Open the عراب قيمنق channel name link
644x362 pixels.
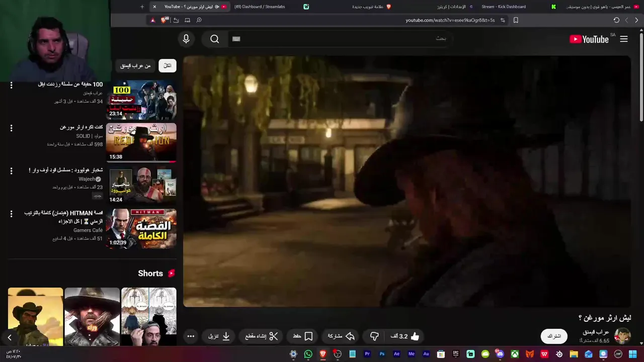(x=596, y=332)
